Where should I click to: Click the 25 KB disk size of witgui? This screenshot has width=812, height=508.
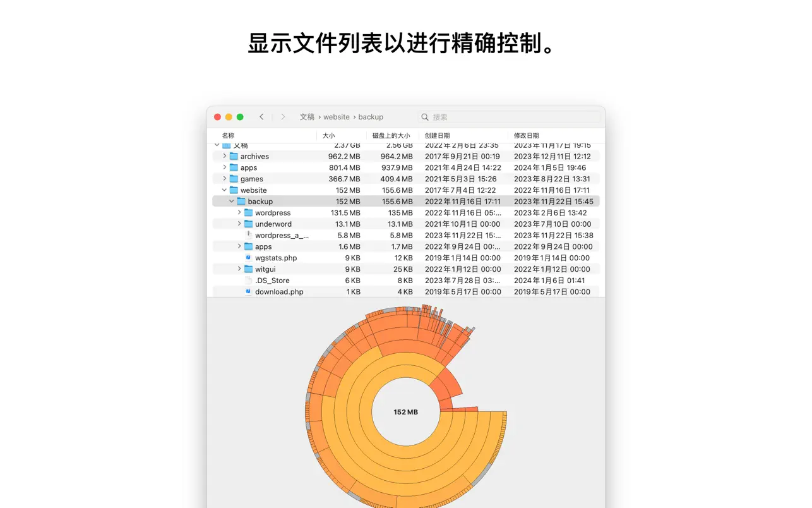402,269
